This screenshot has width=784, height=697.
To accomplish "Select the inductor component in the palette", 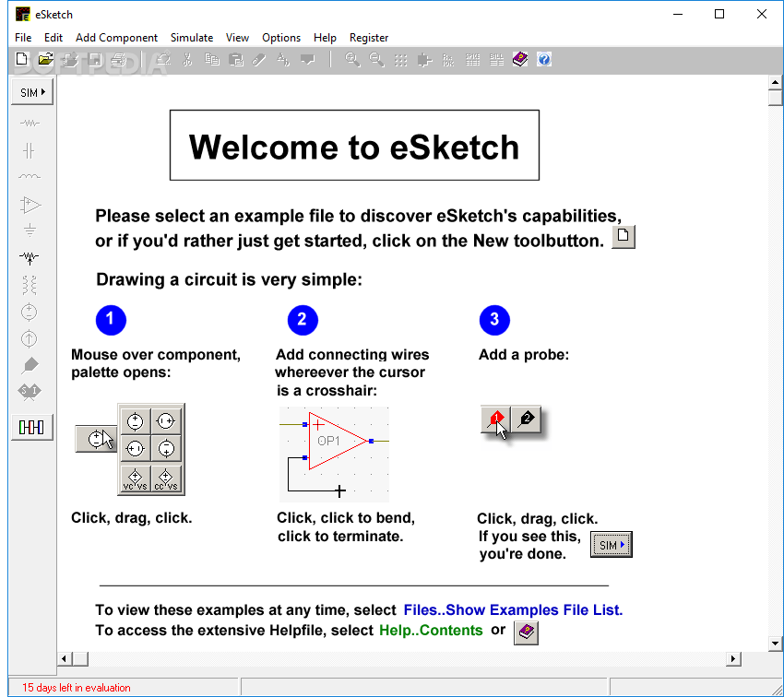I will point(30,176).
